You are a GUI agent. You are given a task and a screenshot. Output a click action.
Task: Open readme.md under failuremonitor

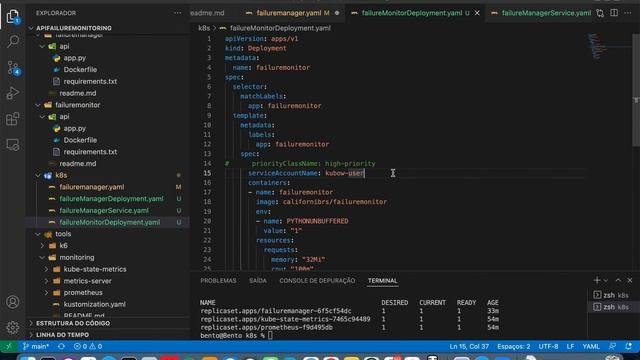(109, 164)
